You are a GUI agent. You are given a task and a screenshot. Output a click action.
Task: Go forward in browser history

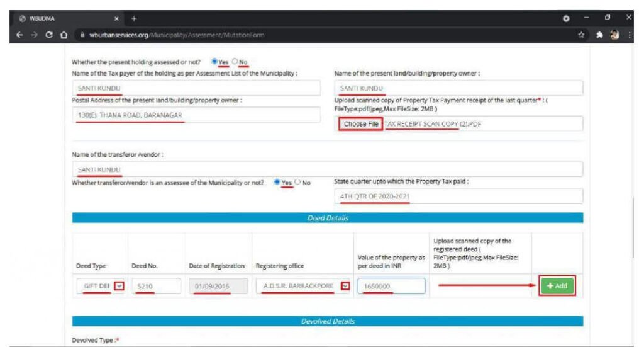coord(34,35)
